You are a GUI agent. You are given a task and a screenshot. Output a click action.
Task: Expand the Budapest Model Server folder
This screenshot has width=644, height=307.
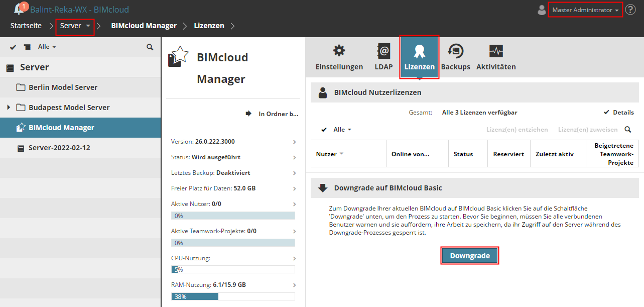[9, 108]
